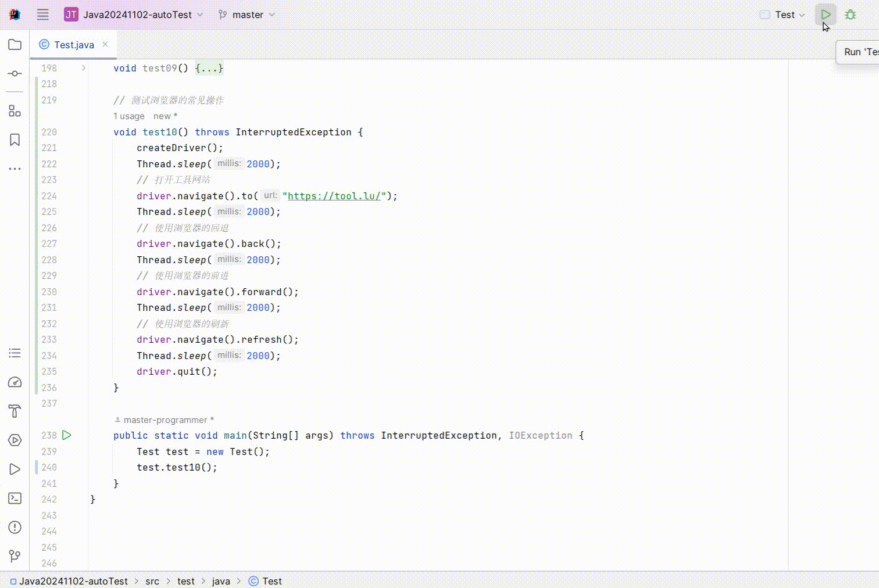The height and width of the screenshot is (588, 879).
Task: Open the Problems tool window
Action: [15, 527]
